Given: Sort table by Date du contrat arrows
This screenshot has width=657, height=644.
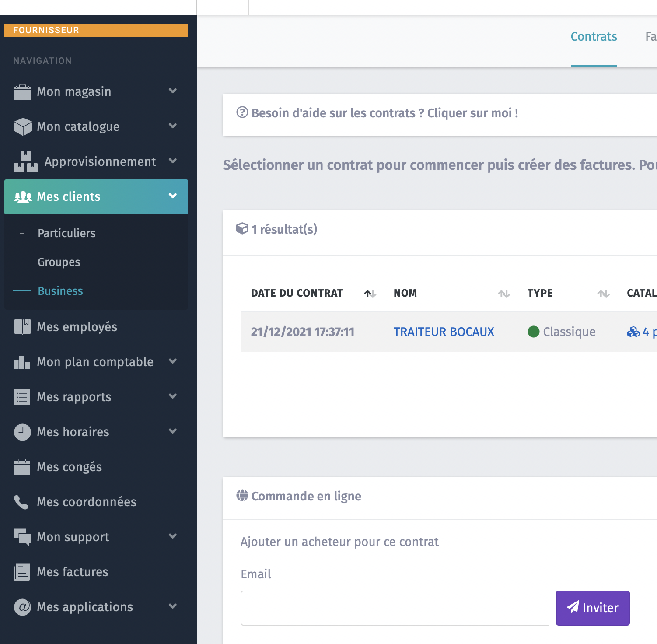Looking at the screenshot, I should [x=370, y=294].
